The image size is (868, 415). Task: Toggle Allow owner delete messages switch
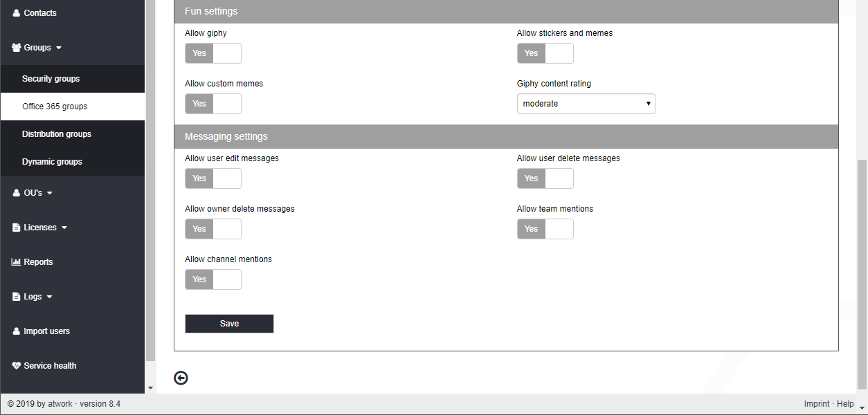(213, 229)
